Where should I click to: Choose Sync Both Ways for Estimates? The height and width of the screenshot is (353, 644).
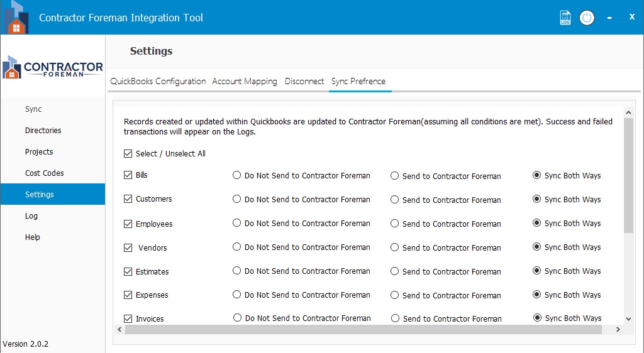536,270
